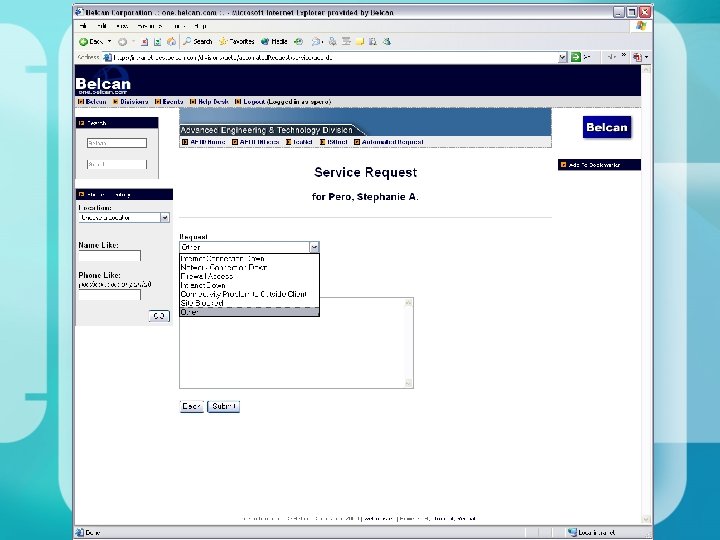Viewport: 720px width, 540px height.
Task: Open the AETD Home link
Action: [x=208, y=142]
